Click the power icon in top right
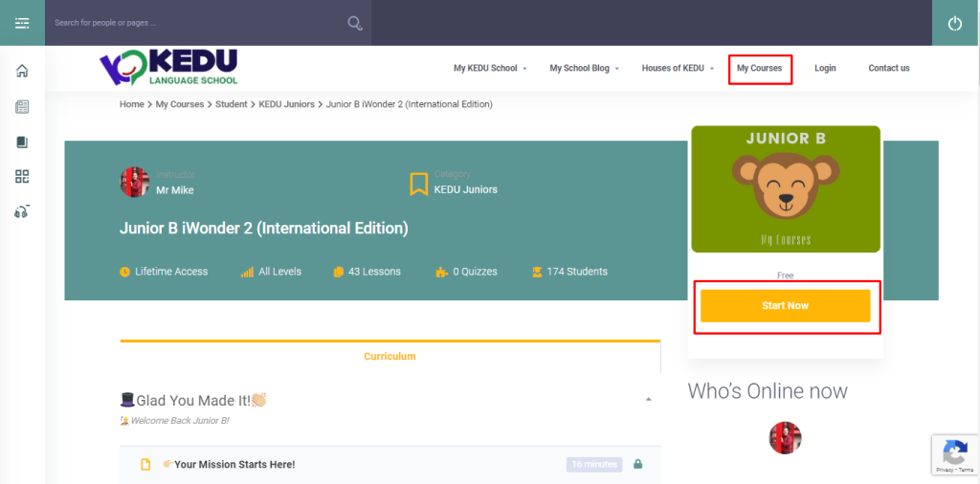The height and width of the screenshot is (484, 980). click(954, 23)
